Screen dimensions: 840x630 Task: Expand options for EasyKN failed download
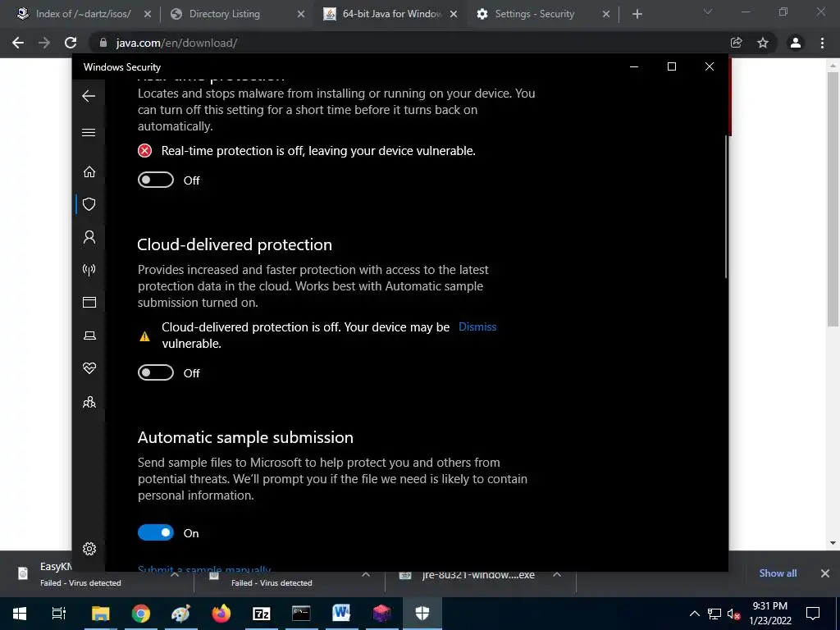(175, 574)
